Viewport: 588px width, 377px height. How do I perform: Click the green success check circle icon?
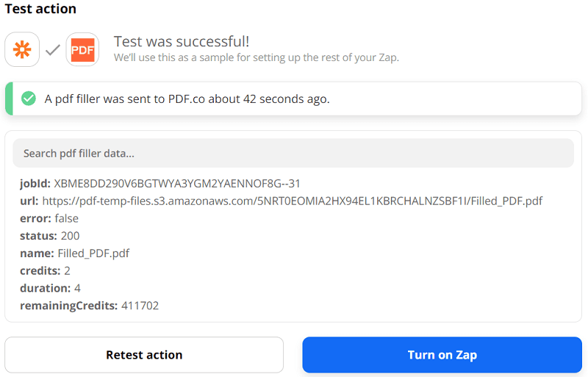29,98
